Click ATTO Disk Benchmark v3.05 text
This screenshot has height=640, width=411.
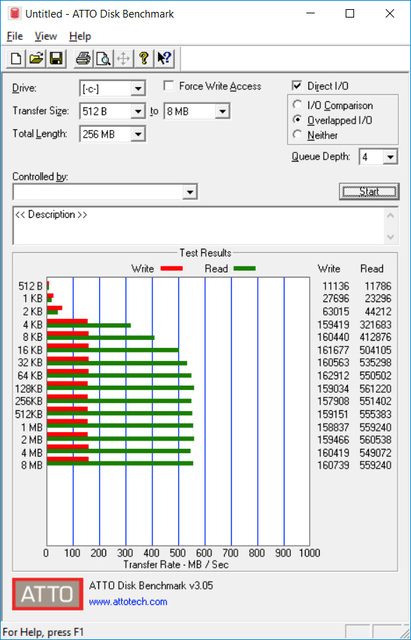coord(151,586)
